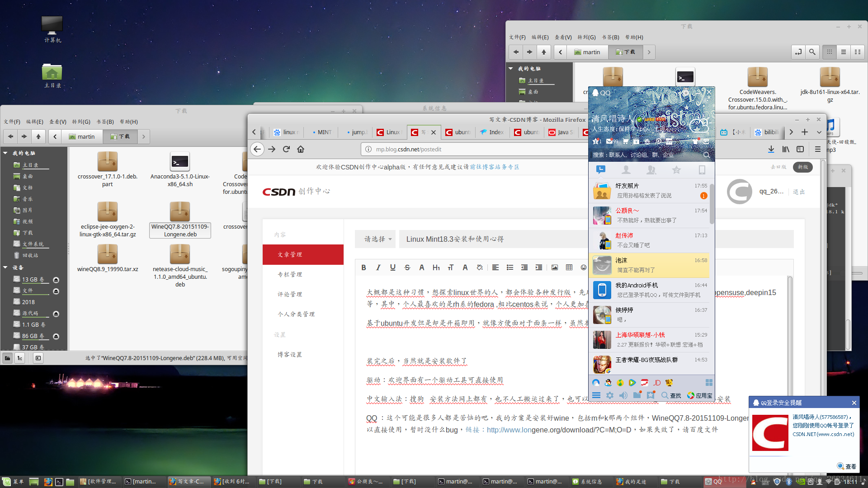Image resolution: width=868 pixels, height=488 pixels.
Task: Click the 退出 logout link
Action: pos(799,192)
